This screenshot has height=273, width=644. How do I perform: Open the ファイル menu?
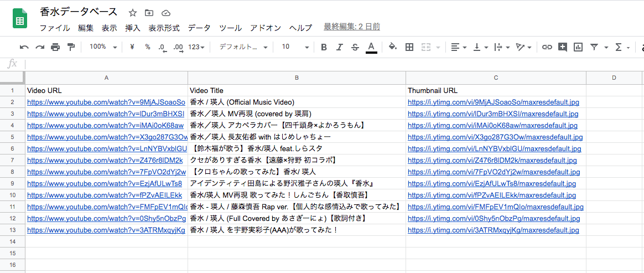point(54,28)
